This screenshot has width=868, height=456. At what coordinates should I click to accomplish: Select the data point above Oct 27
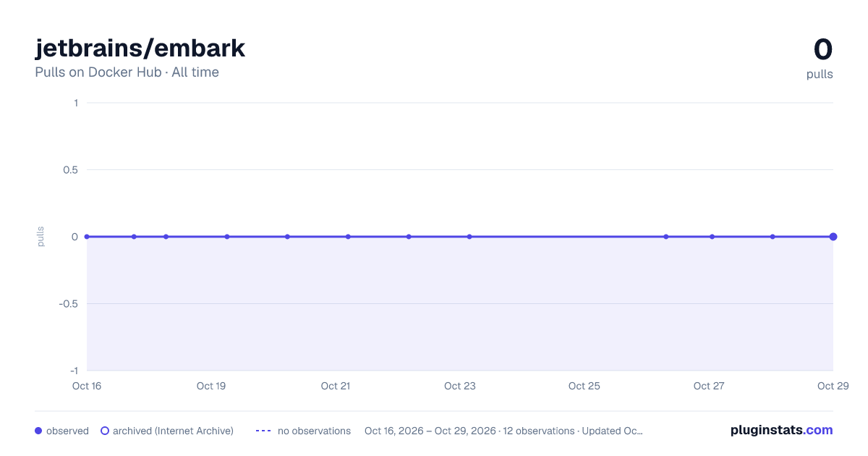pyautogui.click(x=712, y=237)
